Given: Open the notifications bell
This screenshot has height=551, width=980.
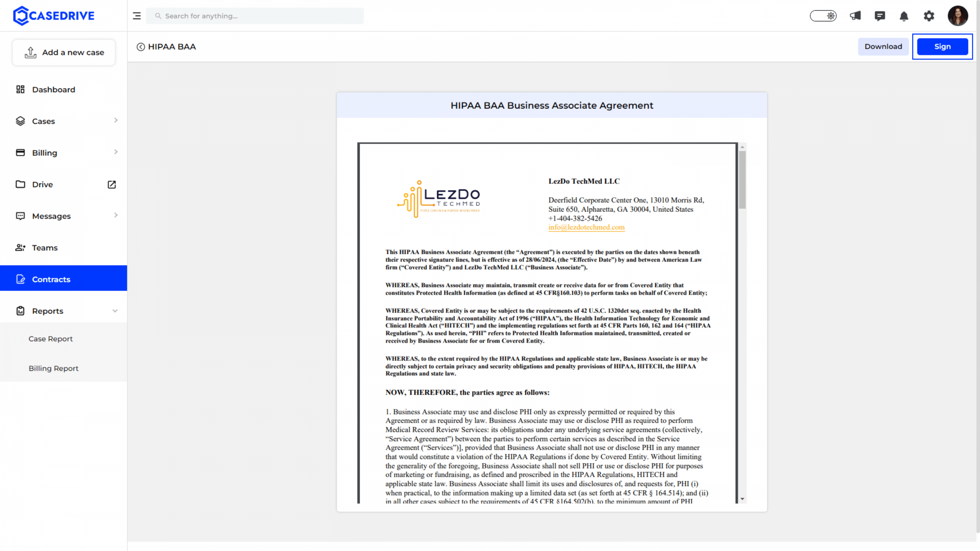Looking at the screenshot, I should pos(904,16).
